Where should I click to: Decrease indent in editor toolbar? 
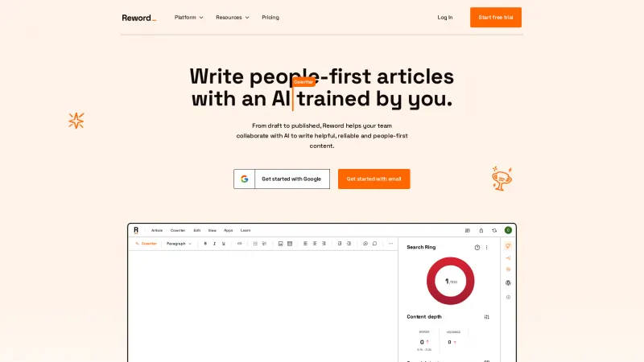[340, 244]
